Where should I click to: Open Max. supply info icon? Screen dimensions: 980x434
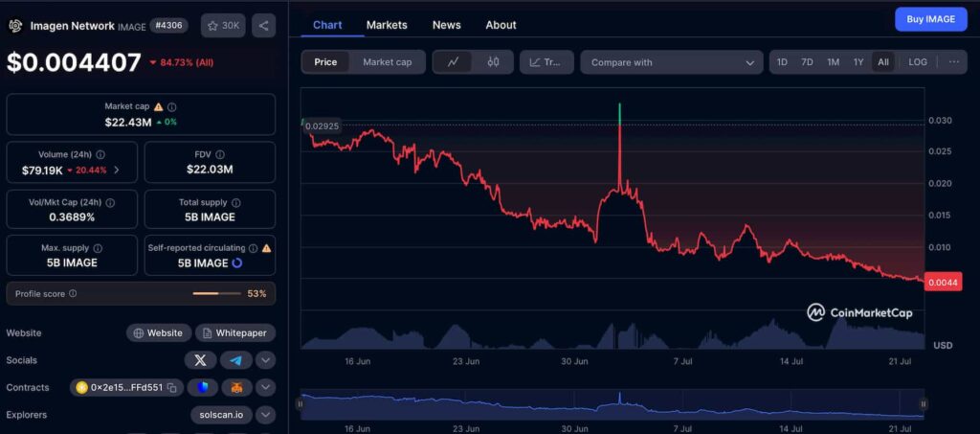[x=99, y=248]
